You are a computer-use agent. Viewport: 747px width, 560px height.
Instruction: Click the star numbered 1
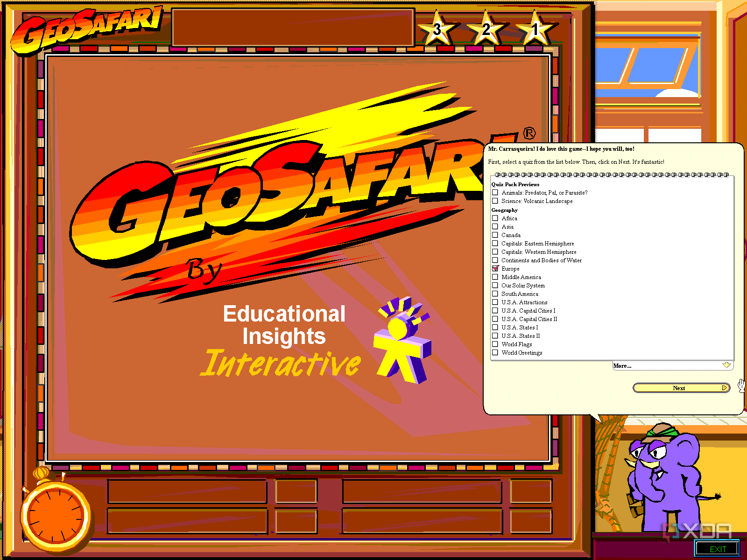pyautogui.click(x=536, y=29)
